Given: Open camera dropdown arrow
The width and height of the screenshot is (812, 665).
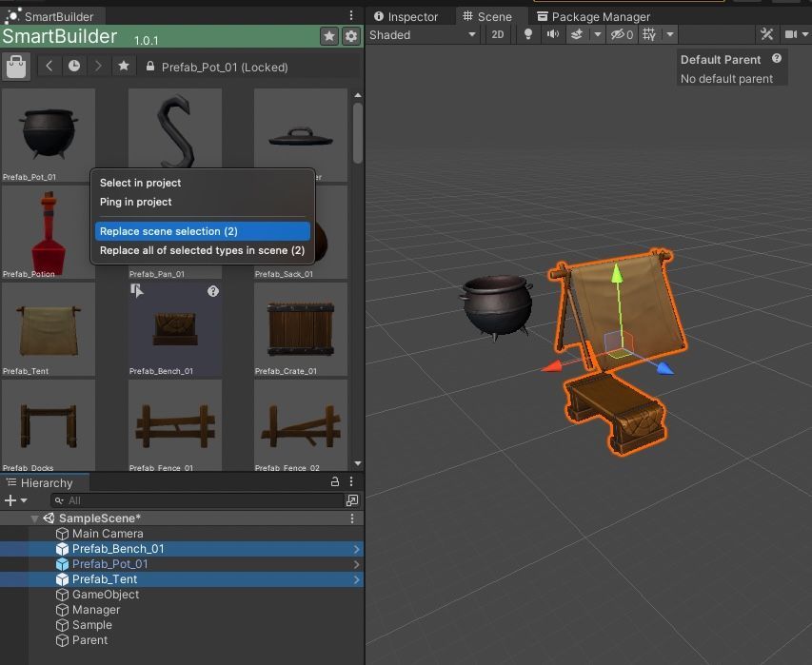Looking at the screenshot, I should click(805, 34).
